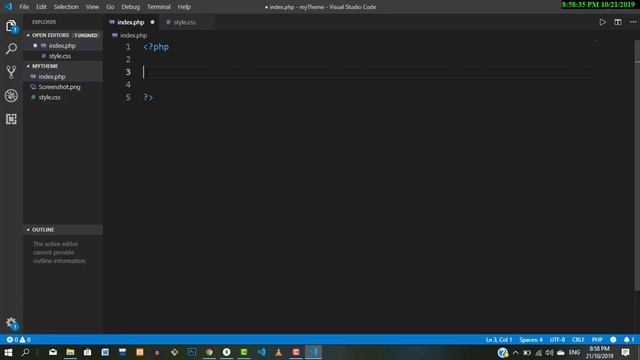This screenshot has height=360, width=640.
Task: Click the editor vertical scrollbar
Action: point(637,165)
